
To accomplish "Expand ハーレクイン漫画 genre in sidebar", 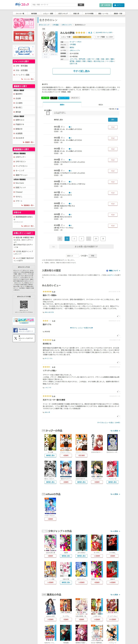I will (x=24, y=75).
